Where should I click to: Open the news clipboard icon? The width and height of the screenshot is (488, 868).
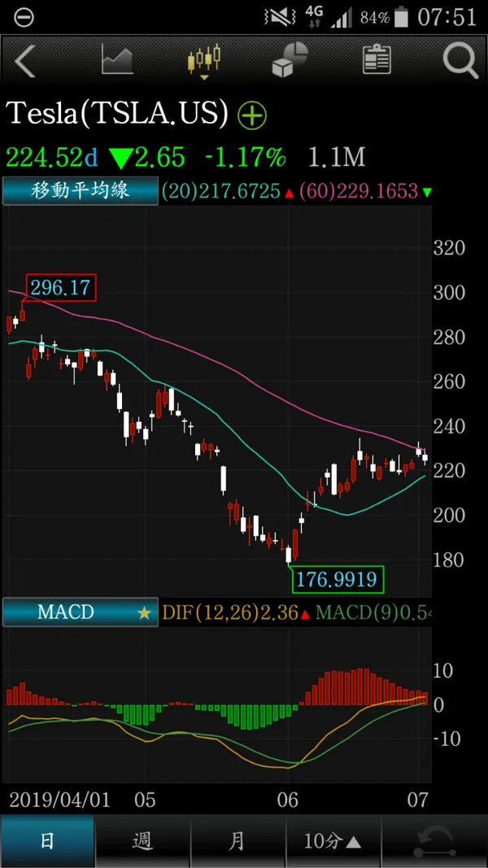click(x=377, y=59)
